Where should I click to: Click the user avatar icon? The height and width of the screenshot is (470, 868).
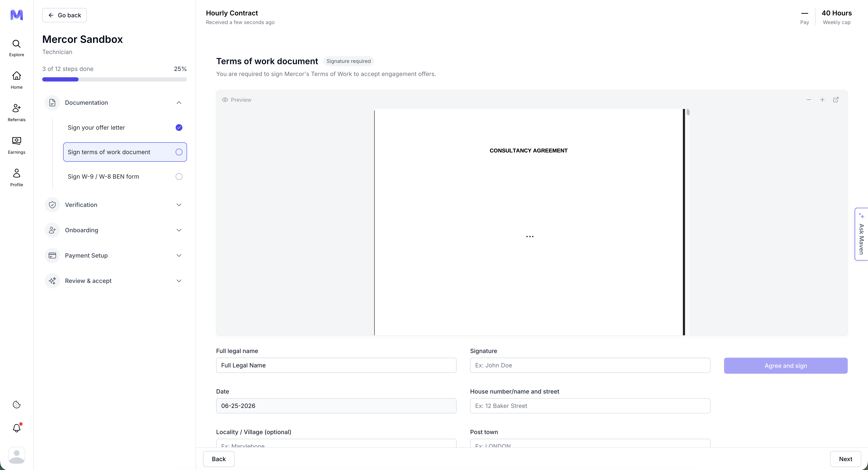pos(16,455)
